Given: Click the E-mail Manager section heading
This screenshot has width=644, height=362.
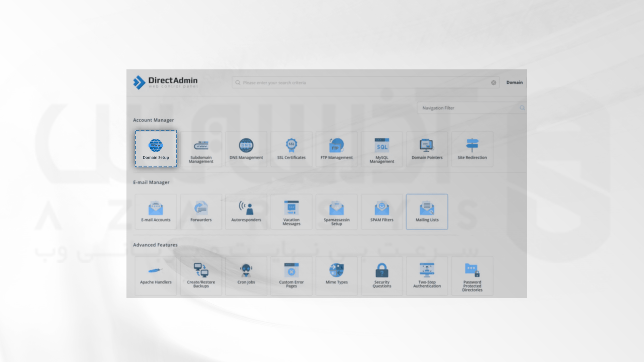Looking at the screenshot, I should (x=151, y=182).
